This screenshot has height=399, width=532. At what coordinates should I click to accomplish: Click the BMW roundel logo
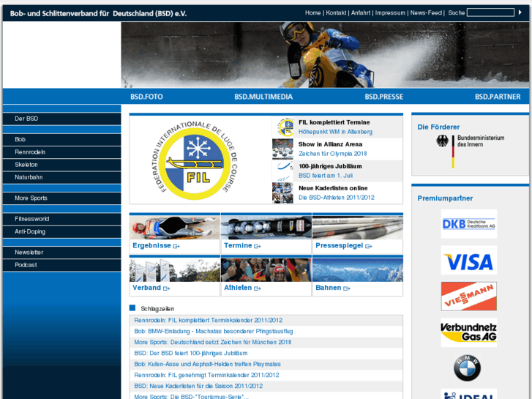467,368
